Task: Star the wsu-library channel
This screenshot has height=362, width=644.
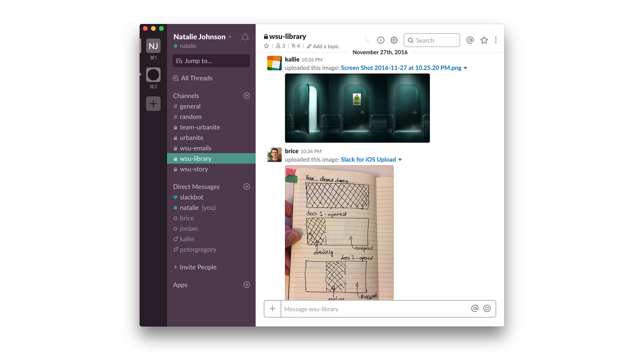Action: pos(267,46)
